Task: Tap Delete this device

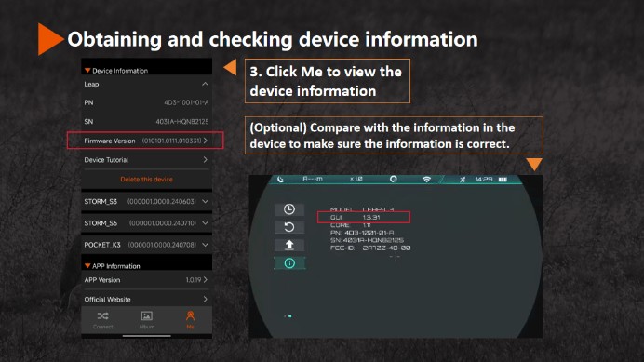Action: pos(147,180)
